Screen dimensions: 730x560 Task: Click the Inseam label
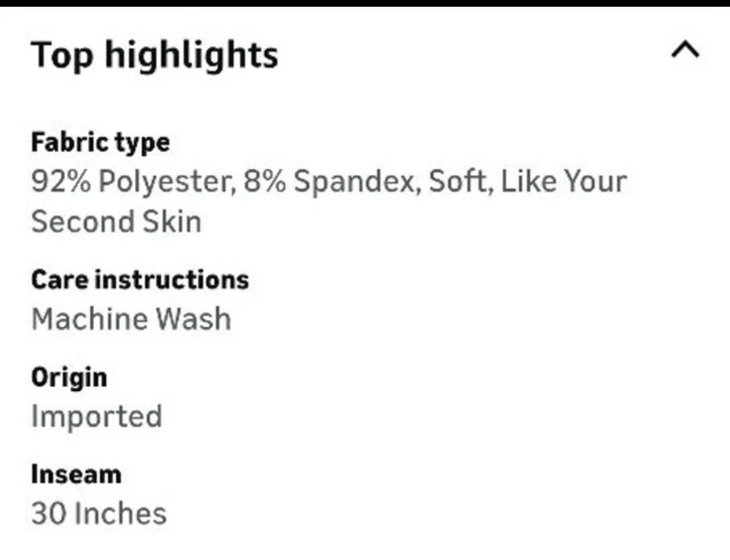[x=76, y=474]
